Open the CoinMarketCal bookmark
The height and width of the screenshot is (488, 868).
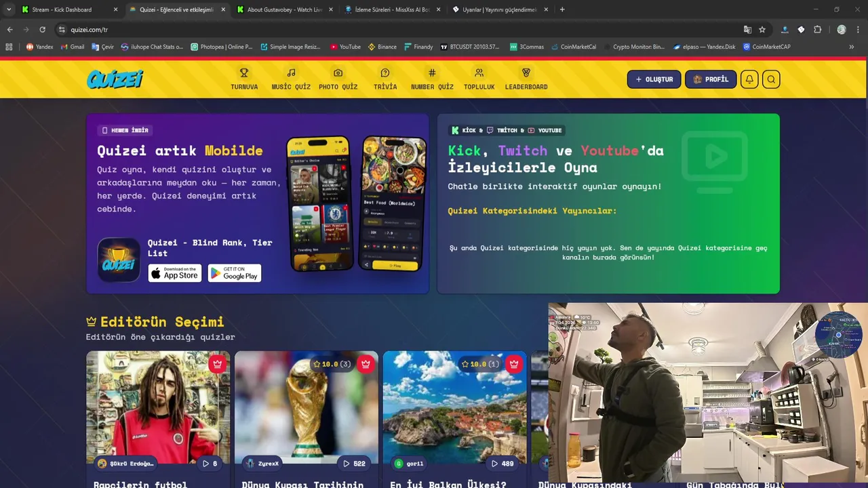click(574, 47)
